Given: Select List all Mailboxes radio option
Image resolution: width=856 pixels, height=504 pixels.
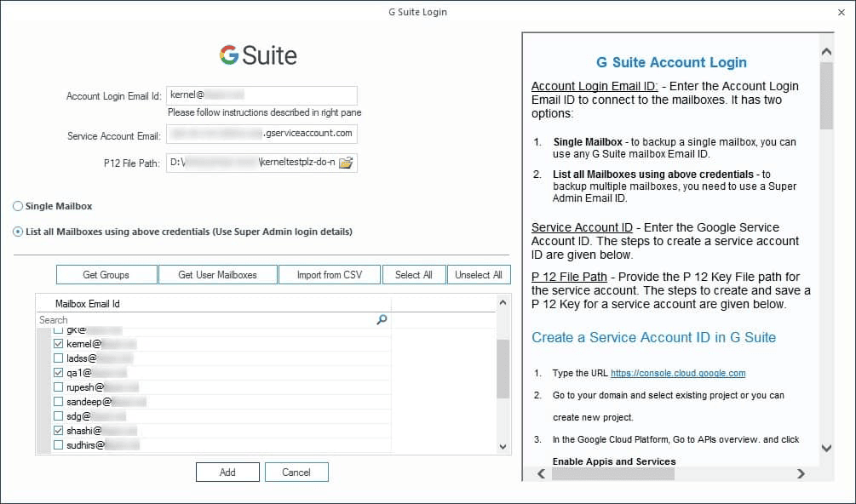Looking at the screenshot, I should (18, 232).
